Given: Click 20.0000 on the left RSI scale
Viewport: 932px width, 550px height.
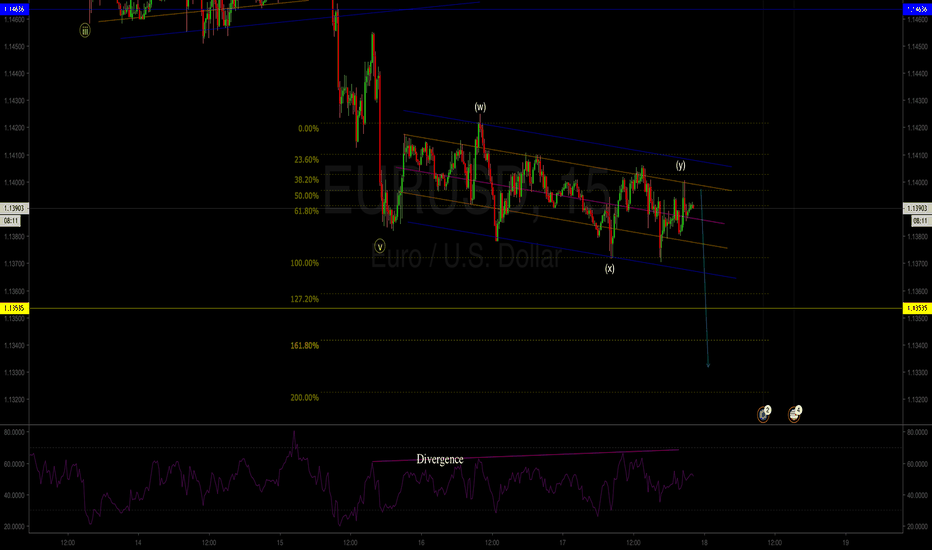Looking at the screenshot, I should pyautogui.click(x=14, y=527).
